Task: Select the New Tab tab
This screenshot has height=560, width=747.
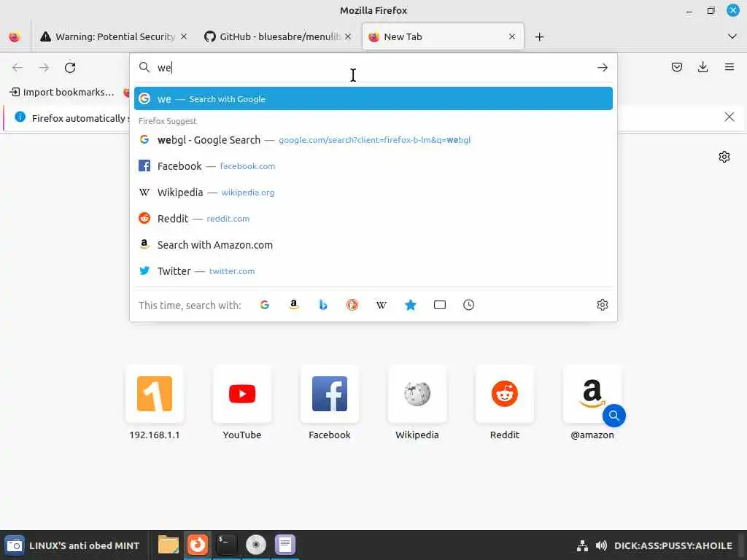Action: (443, 36)
